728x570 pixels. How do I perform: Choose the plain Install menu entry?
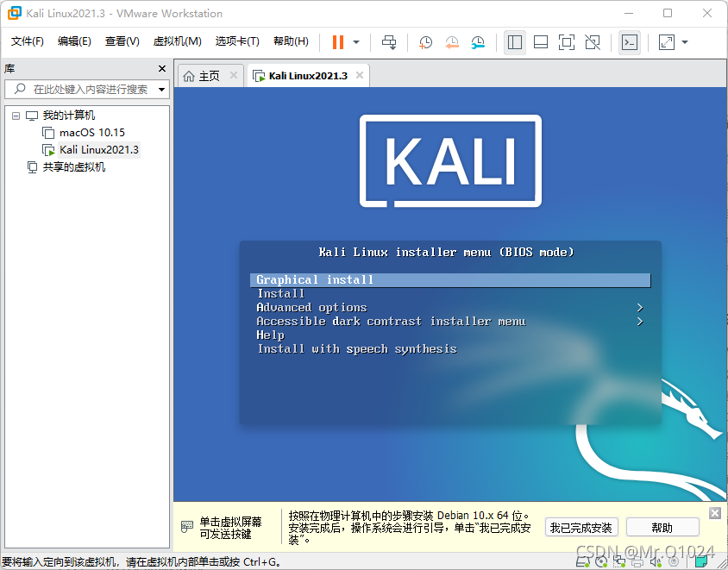[x=281, y=294]
